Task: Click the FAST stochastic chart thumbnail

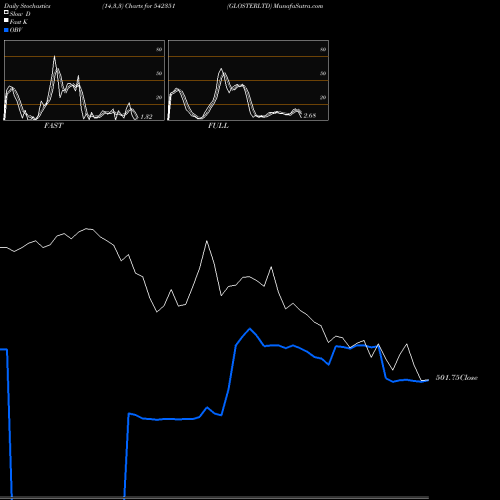Action: pos(84,80)
